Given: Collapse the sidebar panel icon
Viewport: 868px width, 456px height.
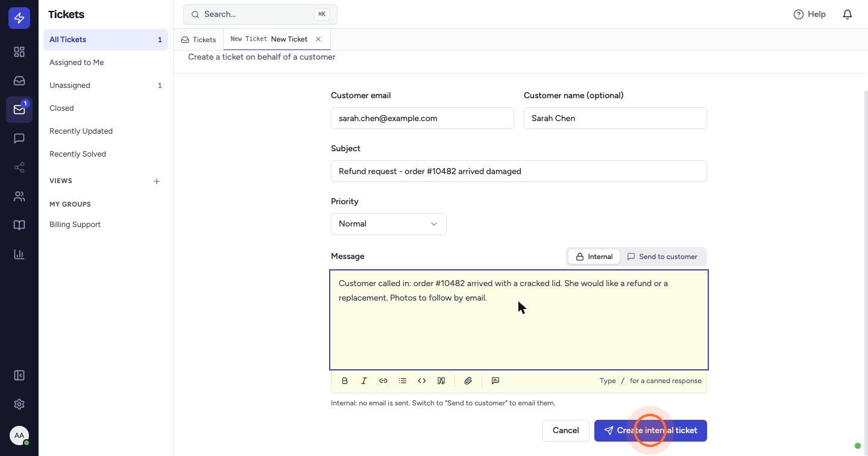Looking at the screenshot, I should point(19,375).
